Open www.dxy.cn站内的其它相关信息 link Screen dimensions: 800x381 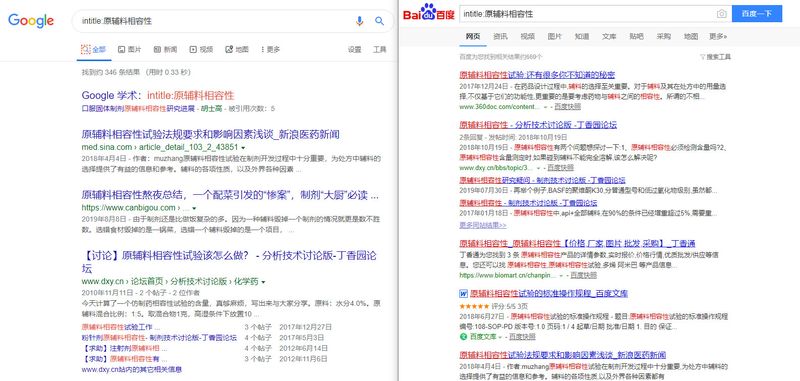click(132, 369)
